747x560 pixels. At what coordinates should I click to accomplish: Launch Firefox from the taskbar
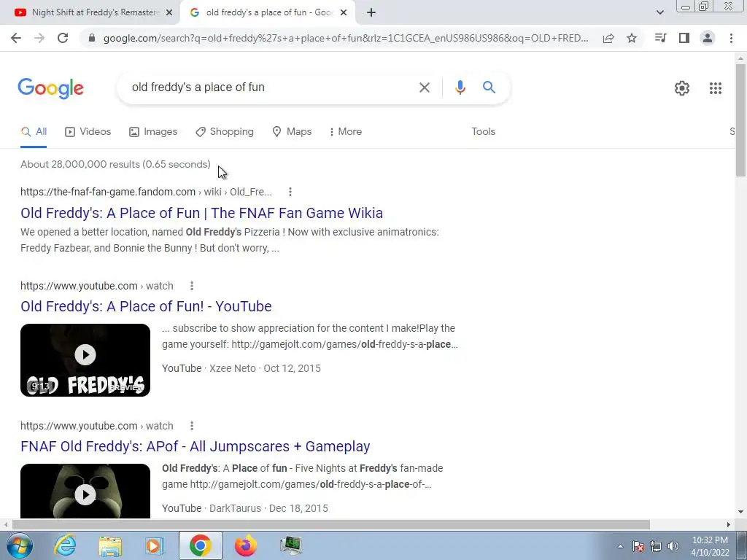pos(245,545)
